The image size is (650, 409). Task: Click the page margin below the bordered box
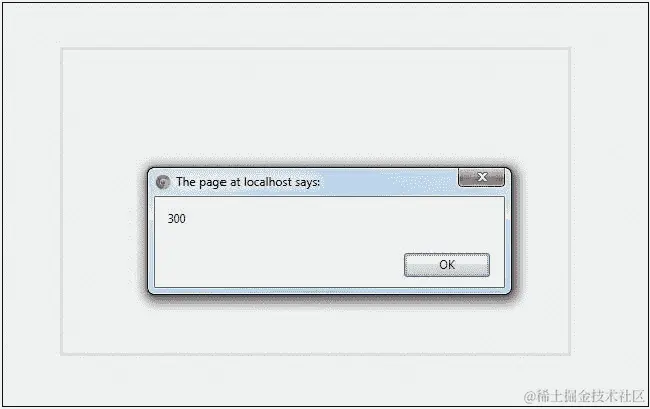(290, 379)
